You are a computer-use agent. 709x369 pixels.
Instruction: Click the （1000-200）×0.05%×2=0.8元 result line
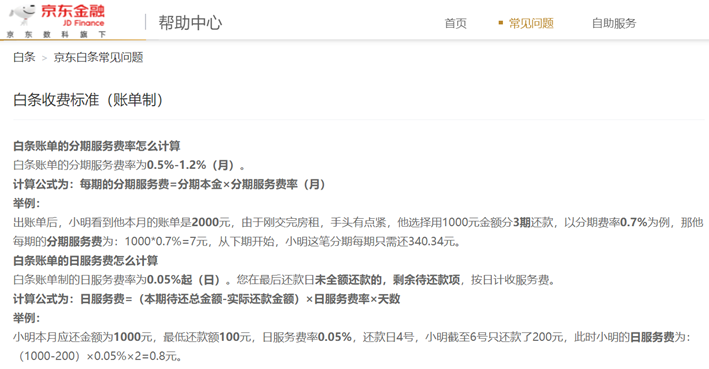point(99,356)
